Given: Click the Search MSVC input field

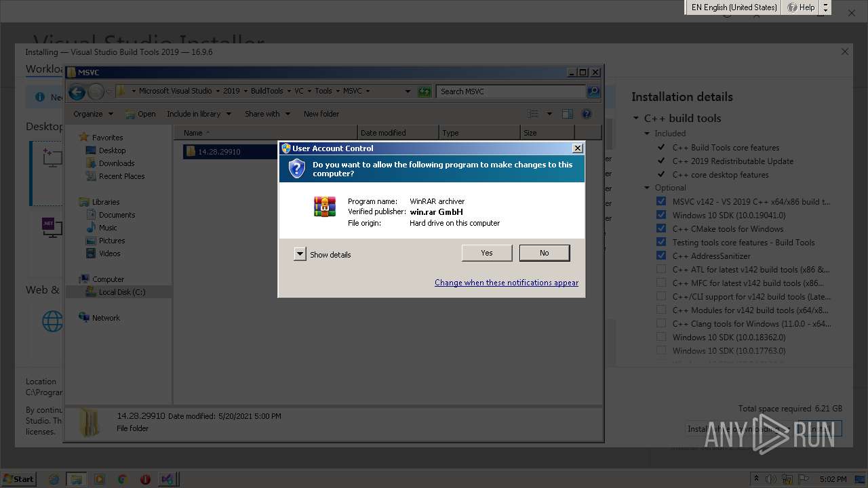Looking at the screenshot, I should (x=511, y=91).
